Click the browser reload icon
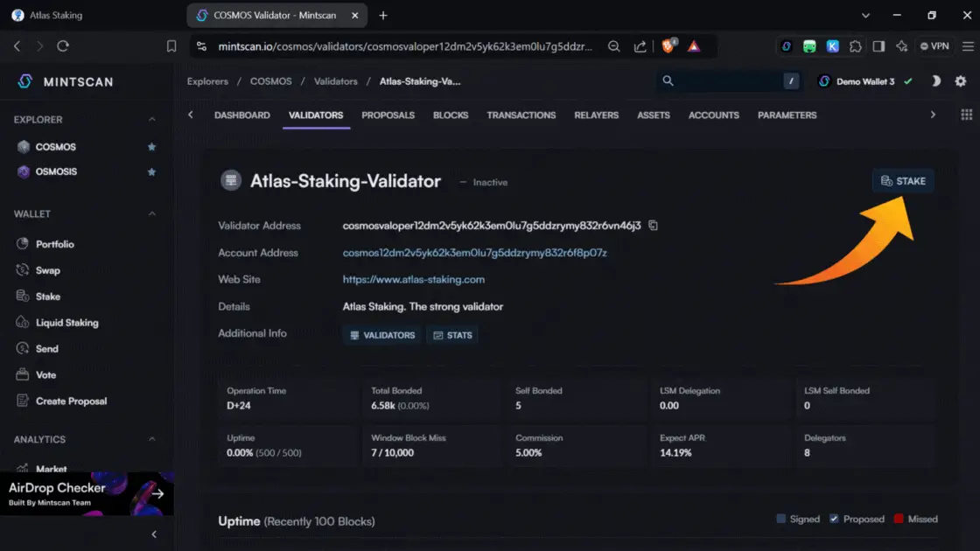 63,46
